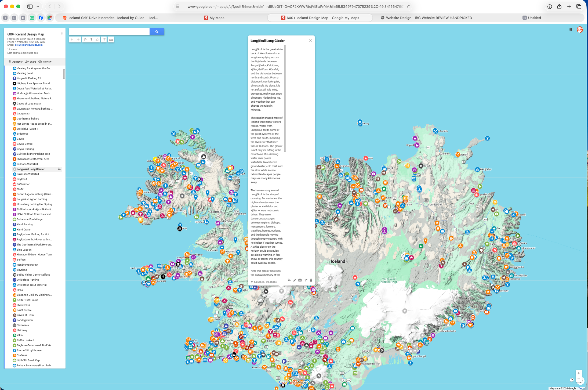Switch to the Untitled tab
This screenshot has height=390, width=588.
[532, 18]
